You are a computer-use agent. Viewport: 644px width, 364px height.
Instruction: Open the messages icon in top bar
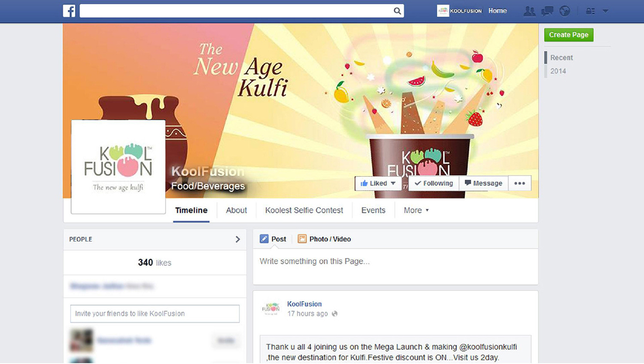coord(547,11)
